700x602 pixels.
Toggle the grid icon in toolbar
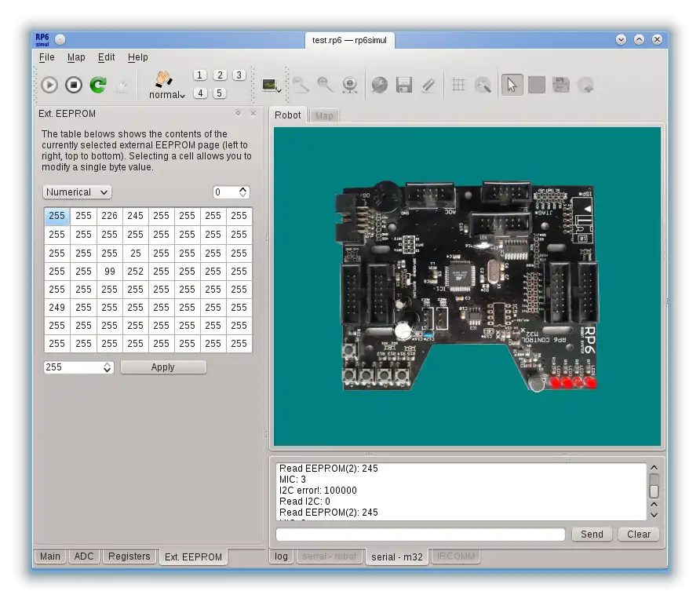[x=459, y=85]
